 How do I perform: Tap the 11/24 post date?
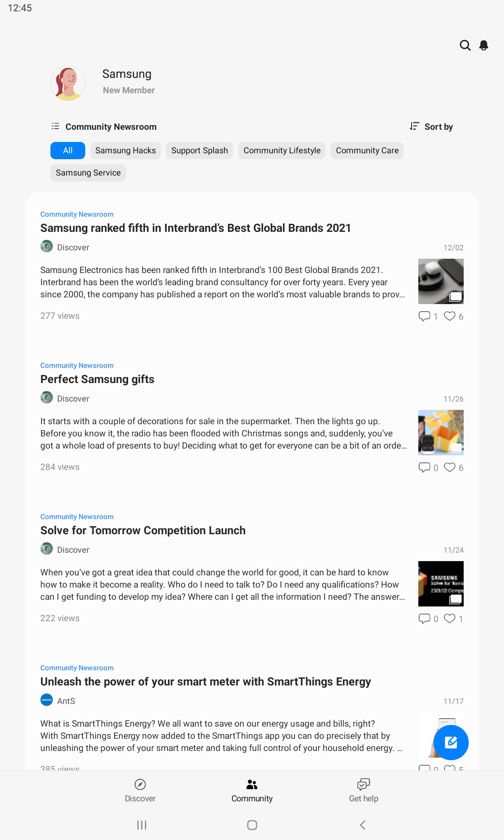pyautogui.click(x=454, y=550)
